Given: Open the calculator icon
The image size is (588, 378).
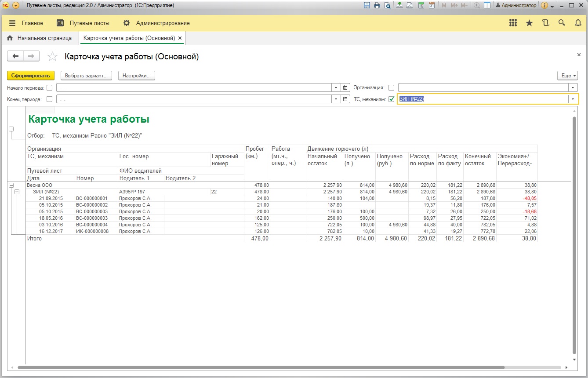Looking at the screenshot, I should 421,5.
